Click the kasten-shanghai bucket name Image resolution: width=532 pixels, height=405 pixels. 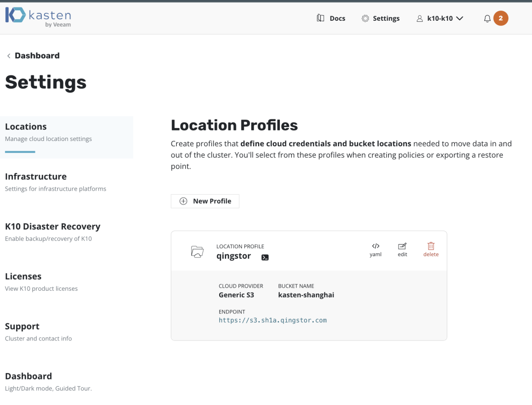306,295
